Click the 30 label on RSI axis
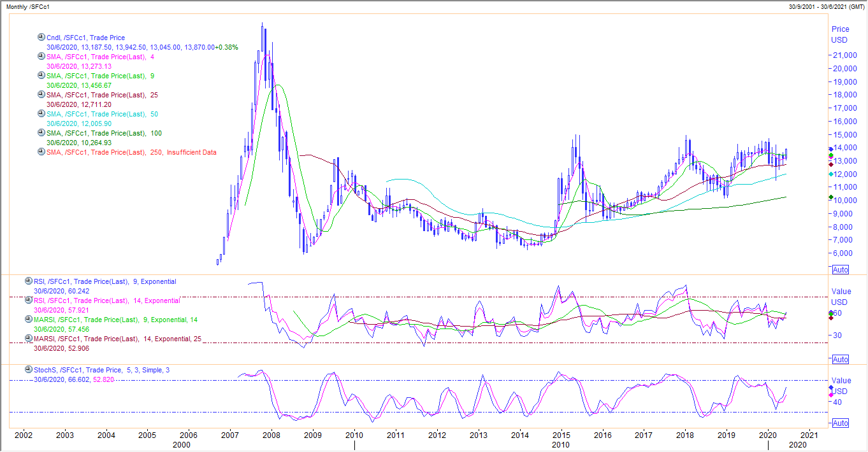 pos(837,335)
